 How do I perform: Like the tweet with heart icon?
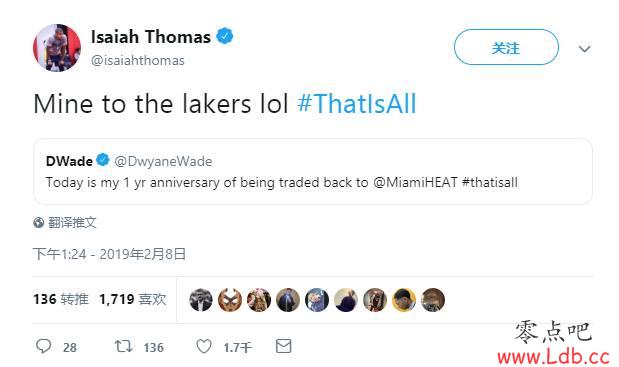pos(204,346)
